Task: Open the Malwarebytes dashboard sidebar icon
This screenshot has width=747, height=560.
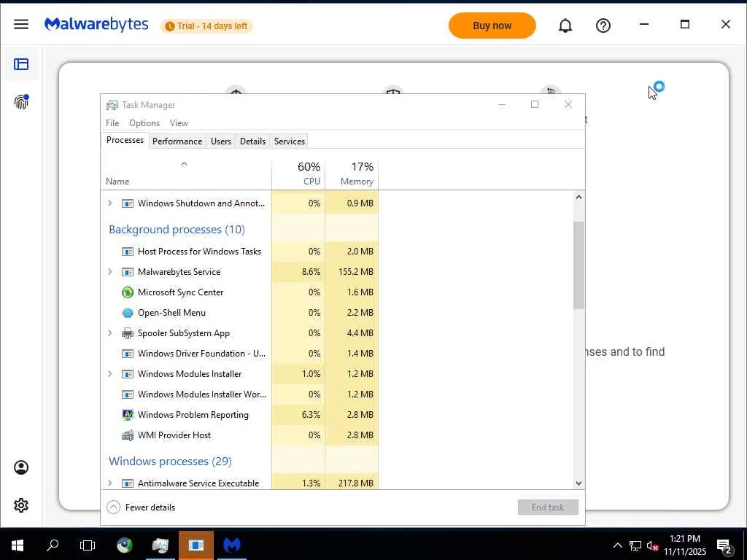Action: (21, 64)
